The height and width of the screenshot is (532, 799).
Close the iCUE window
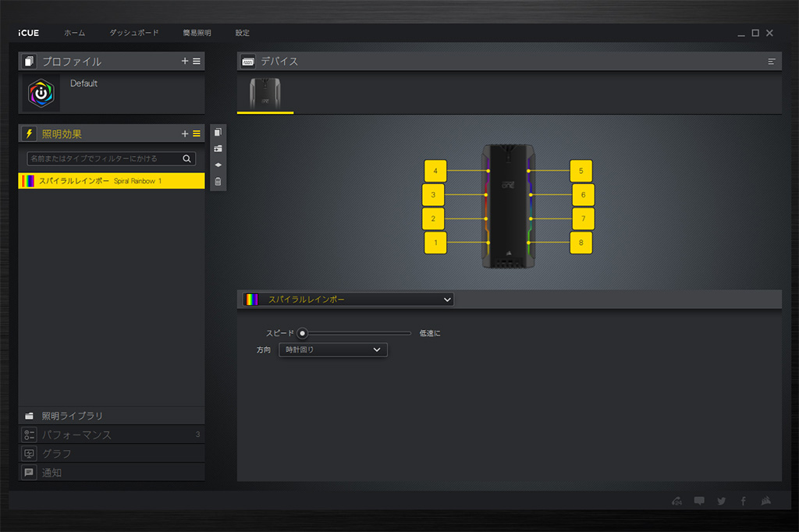[769, 33]
